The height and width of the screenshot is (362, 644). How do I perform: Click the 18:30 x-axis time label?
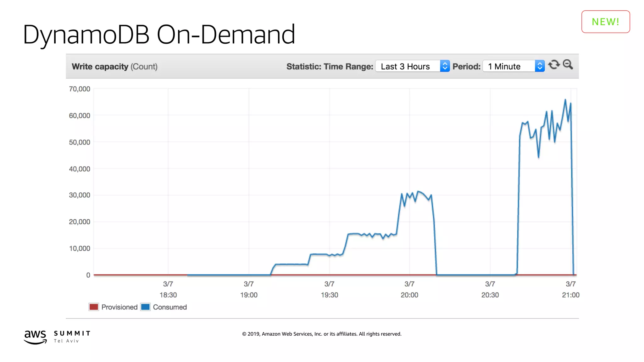tap(168, 295)
